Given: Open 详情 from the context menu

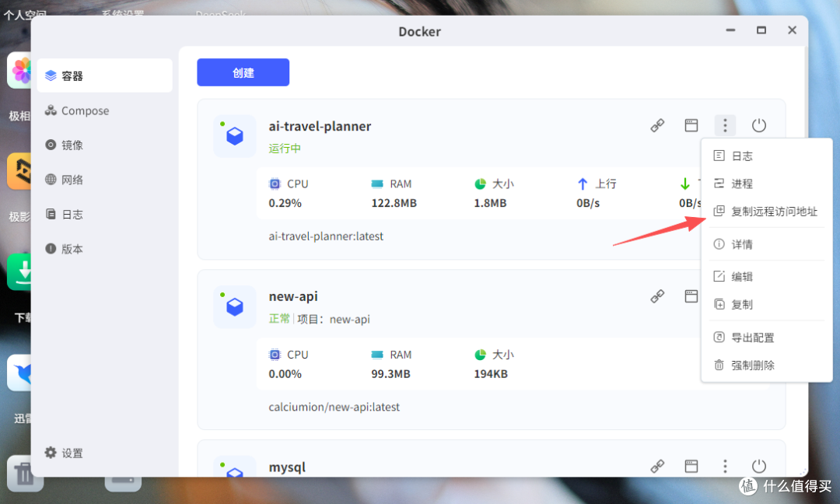Looking at the screenshot, I should pyautogui.click(x=767, y=244).
